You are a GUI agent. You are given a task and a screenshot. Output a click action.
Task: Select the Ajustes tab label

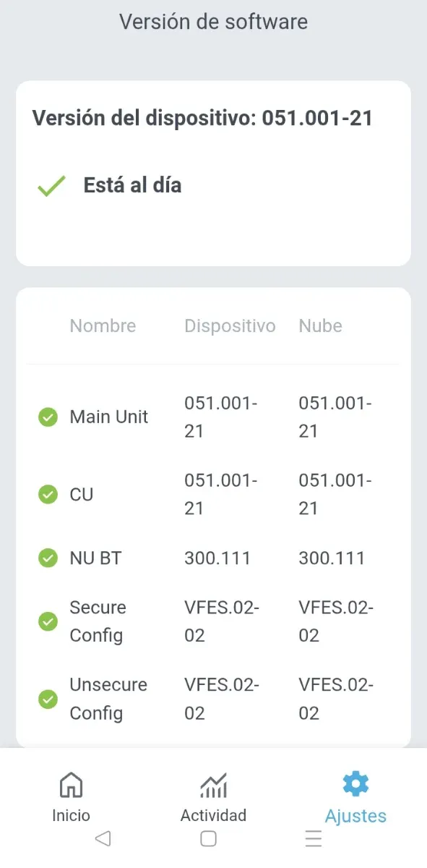355,815
